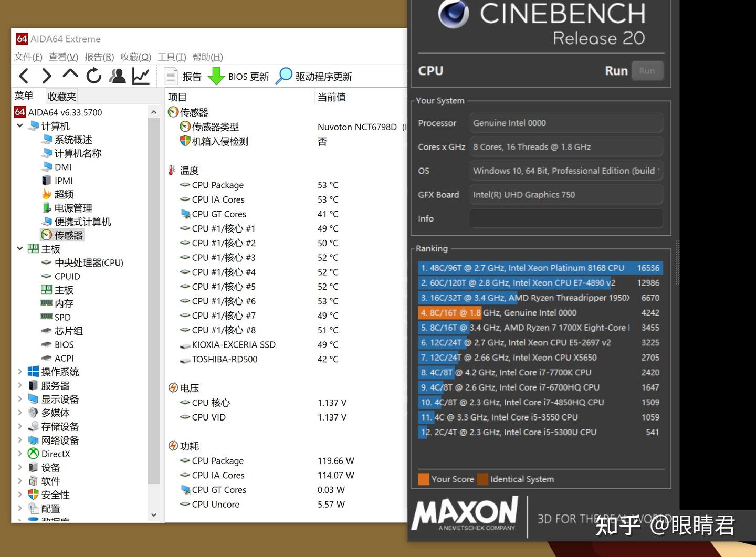Click the 操作系统 Windows logo icon
The width and height of the screenshot is (756, 557).
pyautogui.click(x=33, y=372)
